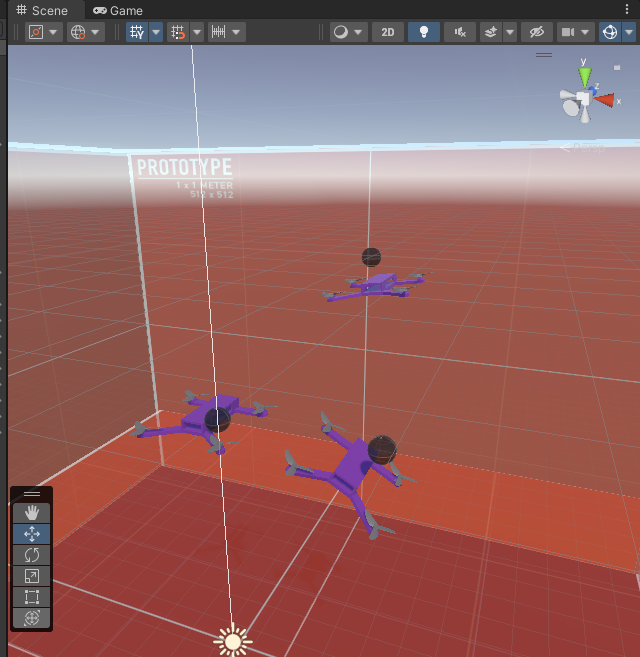Select the Scale tool
The height and width of the screenshot is (657, 640).
32,576
